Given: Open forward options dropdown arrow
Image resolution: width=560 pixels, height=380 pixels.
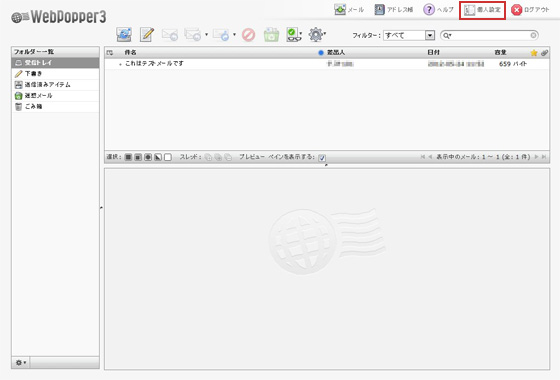Looking at the screenshot, I should [x=234, y=35].
